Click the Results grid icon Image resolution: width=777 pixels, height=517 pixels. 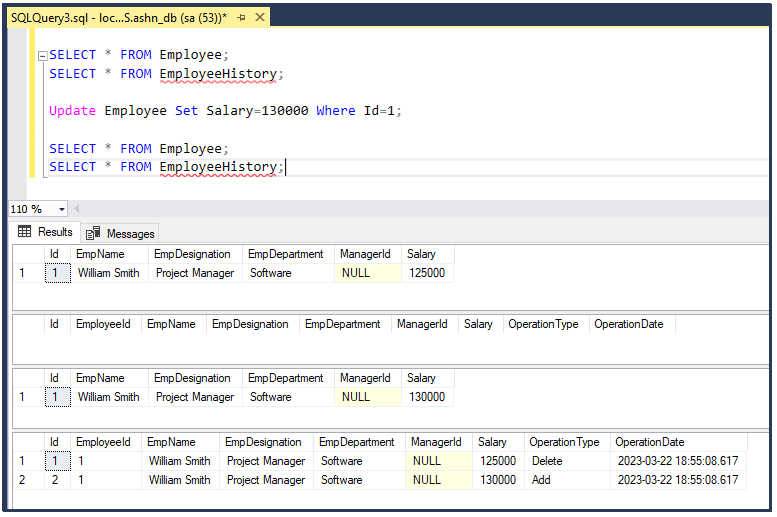click(x=24, y=231)
